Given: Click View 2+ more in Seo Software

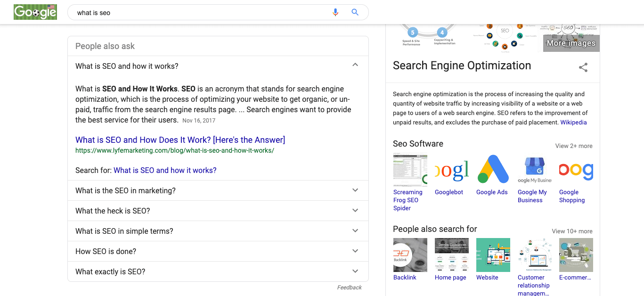Looking at the screenshot, I should [x=574, y=146].
